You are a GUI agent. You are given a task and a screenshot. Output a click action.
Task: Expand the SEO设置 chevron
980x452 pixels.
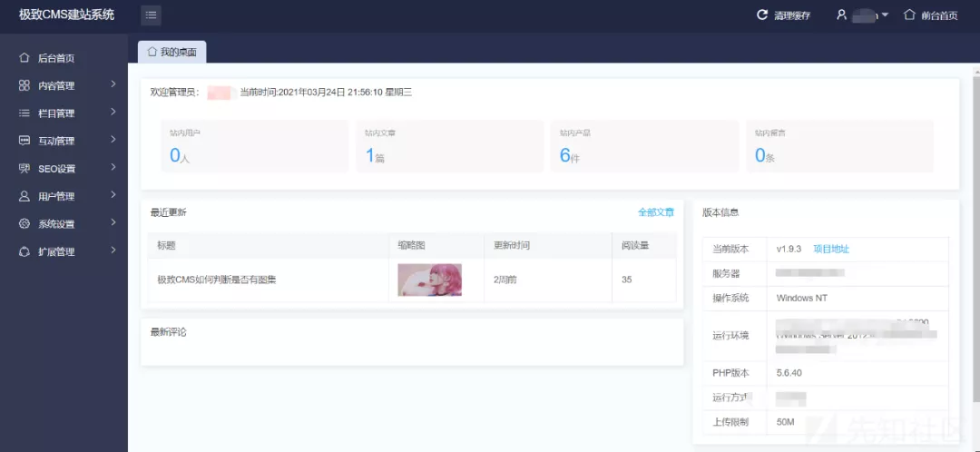(113, 167)
